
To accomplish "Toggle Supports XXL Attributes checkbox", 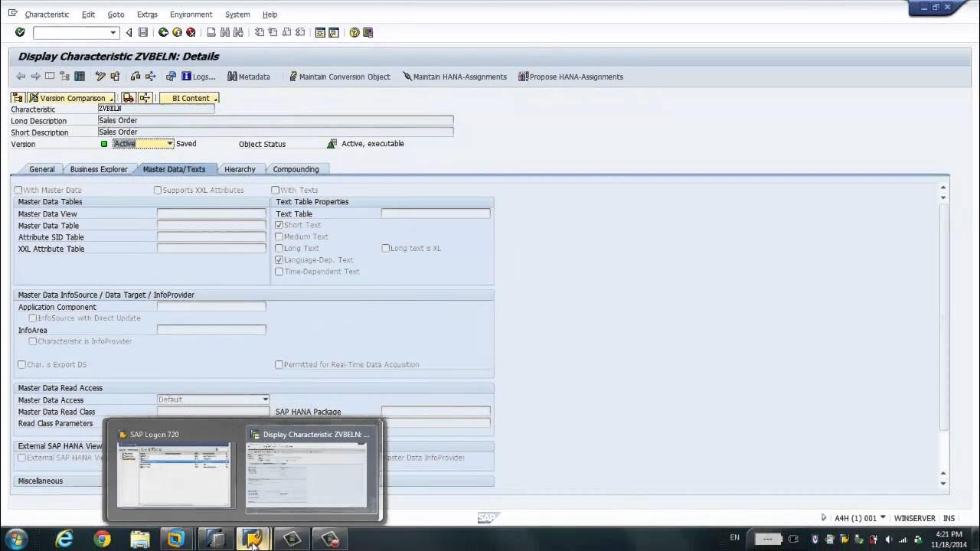I will pos(158,190).
